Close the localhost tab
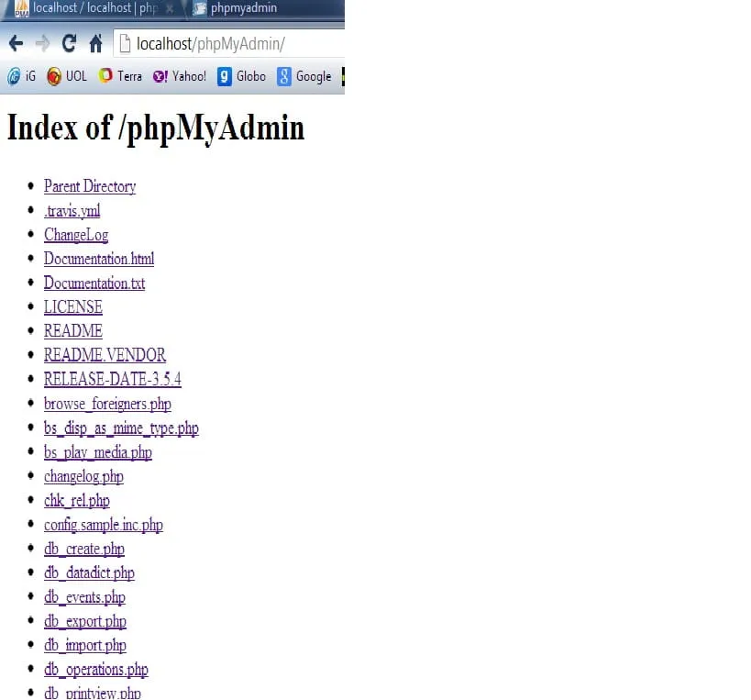The height and width of the screenshot is (700, 751). tap(170, 8)
